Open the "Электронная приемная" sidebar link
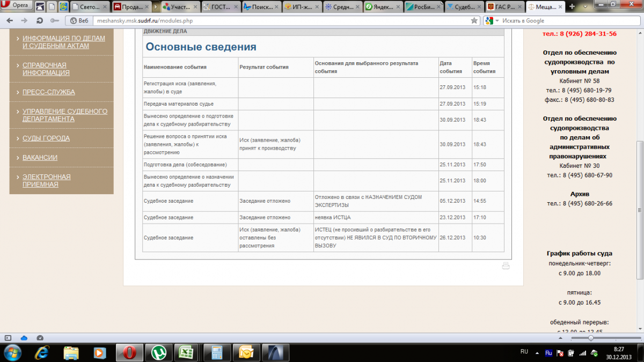Image resolution: width=644 pixels, height=362 pixels. point(46,180)
